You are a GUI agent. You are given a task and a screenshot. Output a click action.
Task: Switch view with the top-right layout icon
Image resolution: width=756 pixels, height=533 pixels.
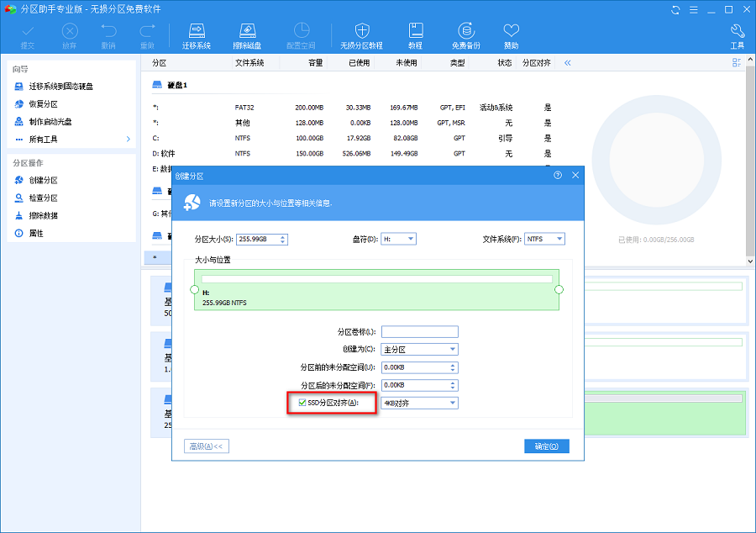coord(736,63)
